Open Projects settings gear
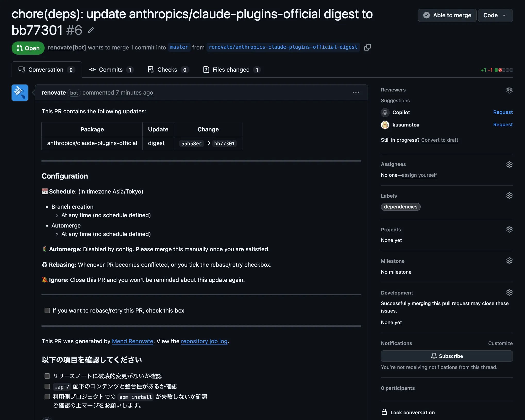Viewport: 525px width, 420px height. [509, 229]
